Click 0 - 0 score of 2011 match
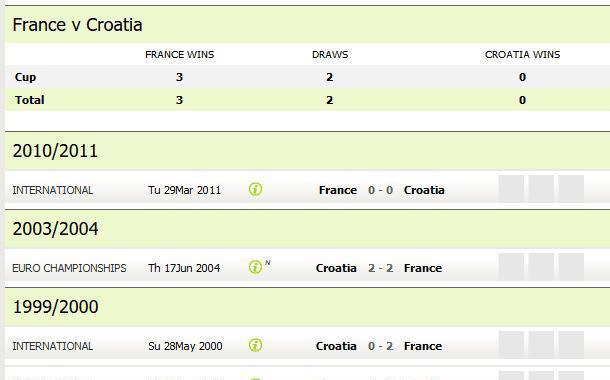610x380 pixels. pyautogui.click(x=380, y=190)
